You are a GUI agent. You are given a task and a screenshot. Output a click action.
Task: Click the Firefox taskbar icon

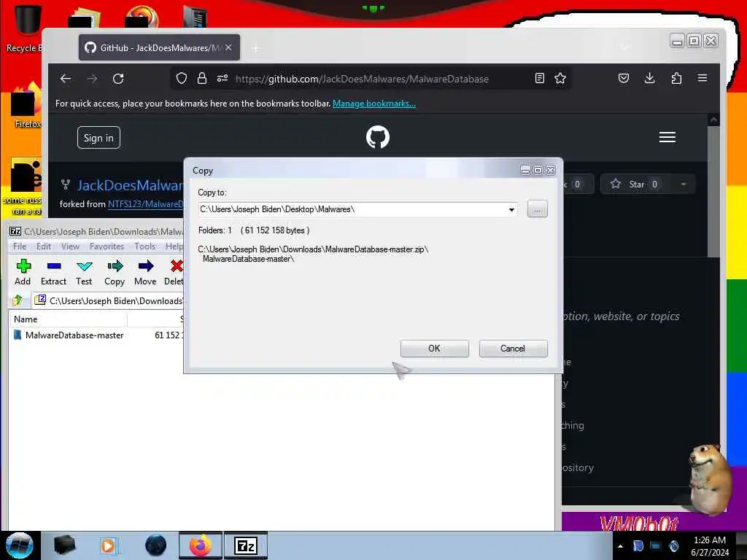[201, 545]
